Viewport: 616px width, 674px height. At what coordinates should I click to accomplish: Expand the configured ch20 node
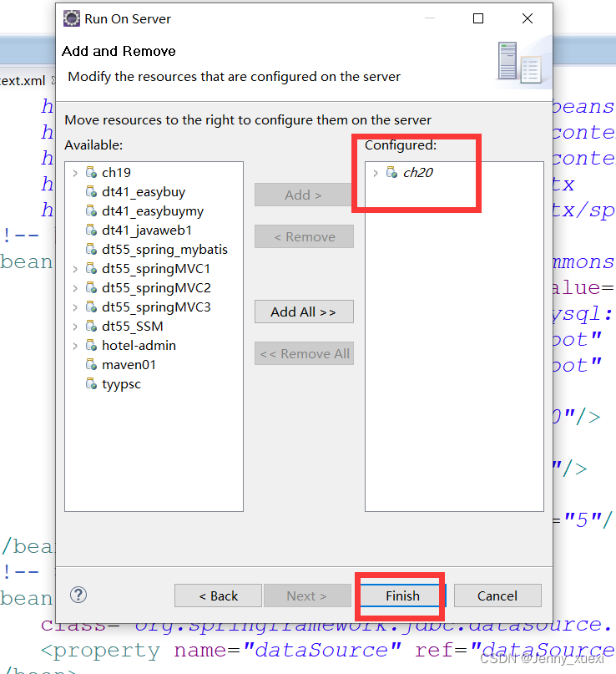coord(376,173)
